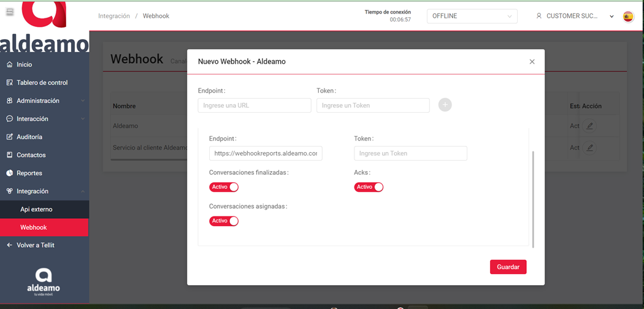Click the back arrow beside Volver a Tellit
The width and height of the screenshot is (644, 309).
[x=10, y=245]
